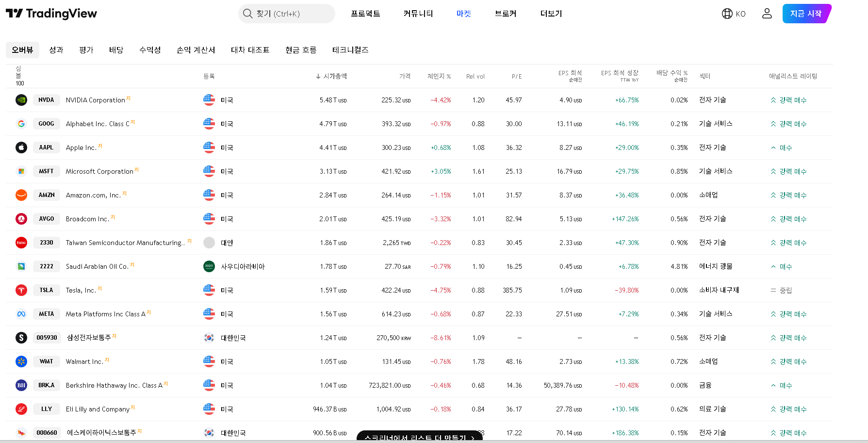Open the BRK.A ticker symbol link
The width and height of the screenshot is (868, 443).
(47, 385)
